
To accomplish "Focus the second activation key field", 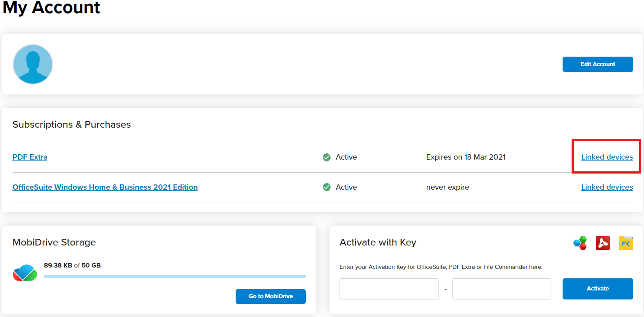I will [x=502, y=289].
